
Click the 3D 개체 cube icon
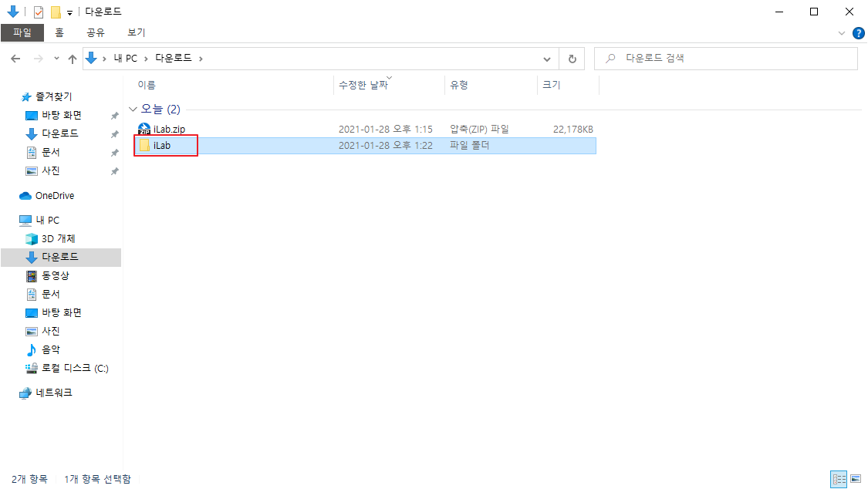click(32, 239)
